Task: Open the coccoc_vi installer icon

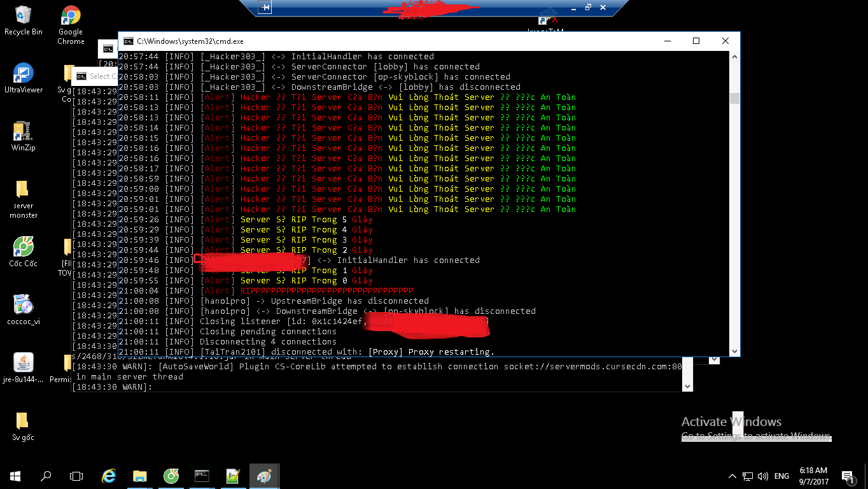Action: (23, 310)
